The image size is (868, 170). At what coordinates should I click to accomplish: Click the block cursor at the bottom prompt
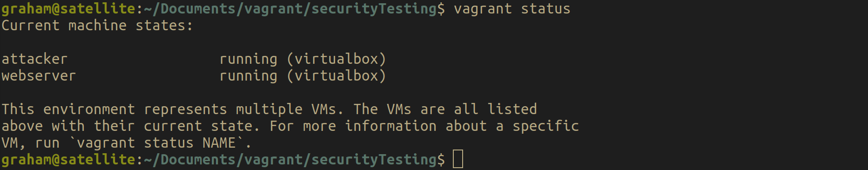coord(458,159)
